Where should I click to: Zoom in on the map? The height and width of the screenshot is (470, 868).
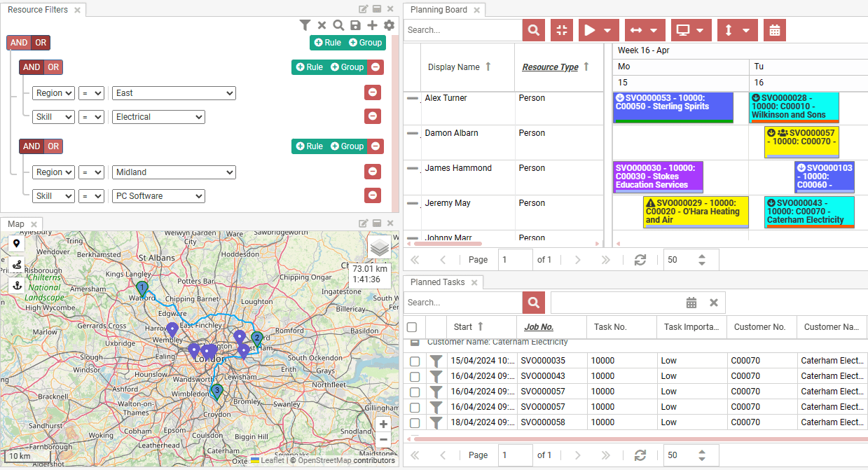[x=383, y=424]
